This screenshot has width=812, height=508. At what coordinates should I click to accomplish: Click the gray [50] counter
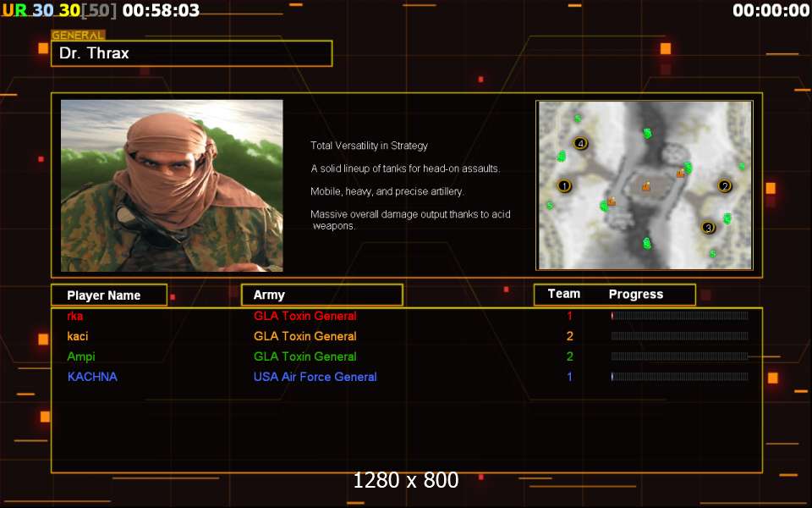tap(99, 10)
